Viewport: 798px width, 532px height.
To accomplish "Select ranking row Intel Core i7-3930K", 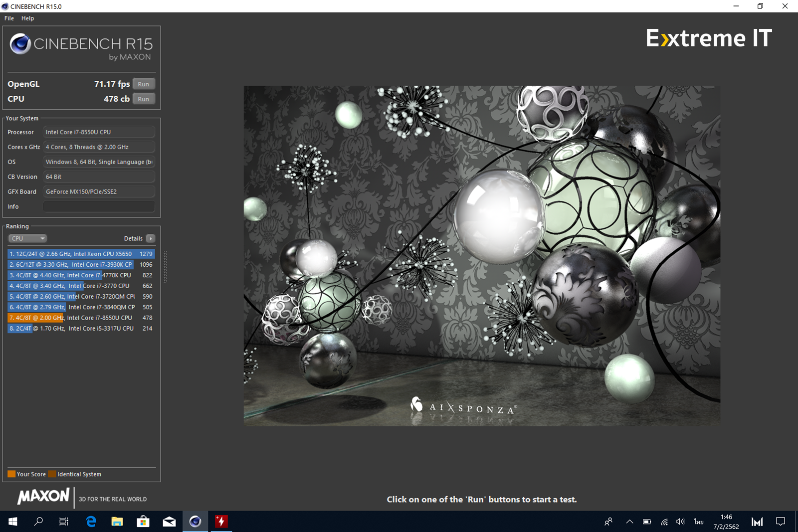I will coord(81,264).
